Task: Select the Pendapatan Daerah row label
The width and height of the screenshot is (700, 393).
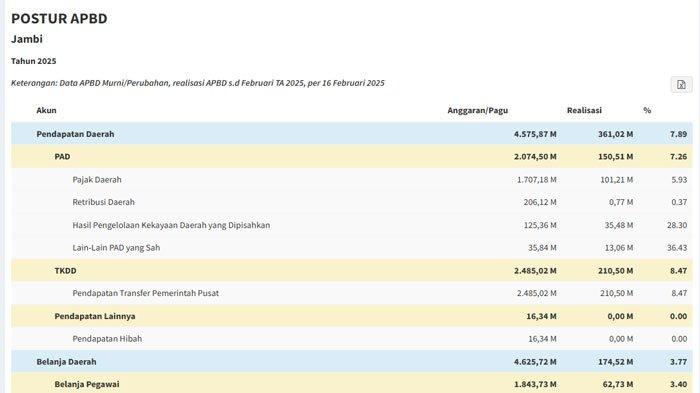Action: tap(75, 134)
